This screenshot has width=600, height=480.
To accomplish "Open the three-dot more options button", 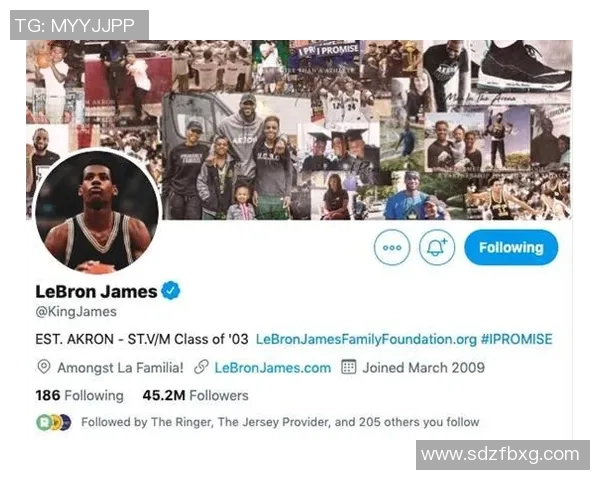I will click(x=391, y=247).
